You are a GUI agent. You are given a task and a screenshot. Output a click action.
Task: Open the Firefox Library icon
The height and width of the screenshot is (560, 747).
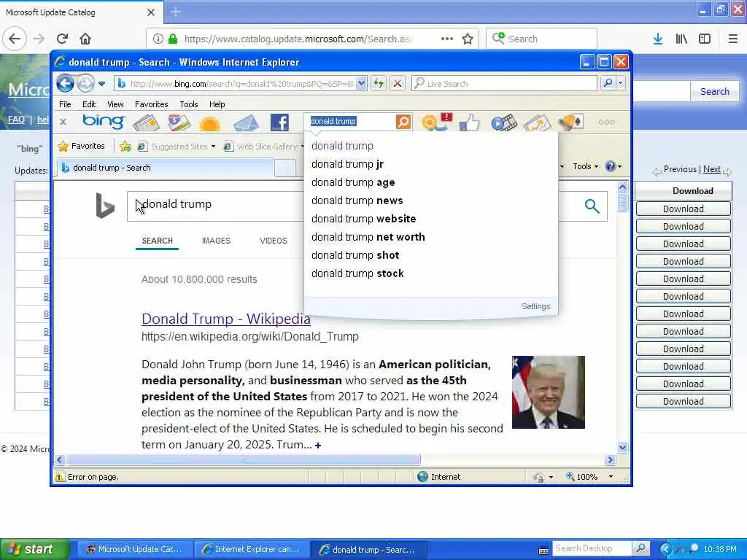pyautogui.click(x=681, y=39)
